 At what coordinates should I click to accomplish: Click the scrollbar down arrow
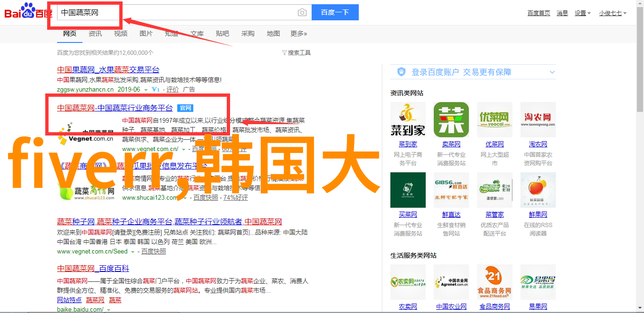click(x=640, y=309)
